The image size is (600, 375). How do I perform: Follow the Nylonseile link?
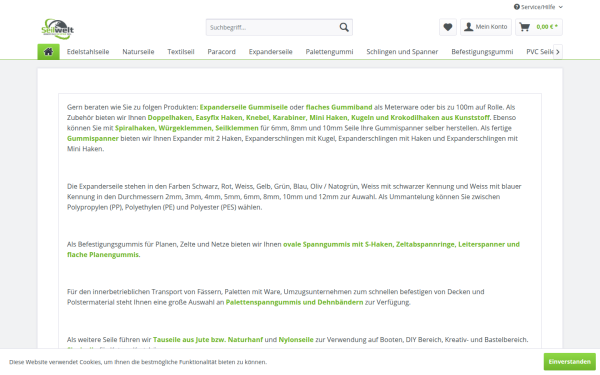point(296,339)
